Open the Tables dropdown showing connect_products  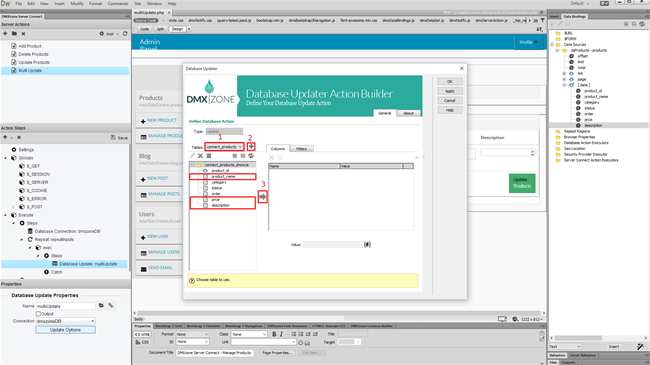coord(224,147)
